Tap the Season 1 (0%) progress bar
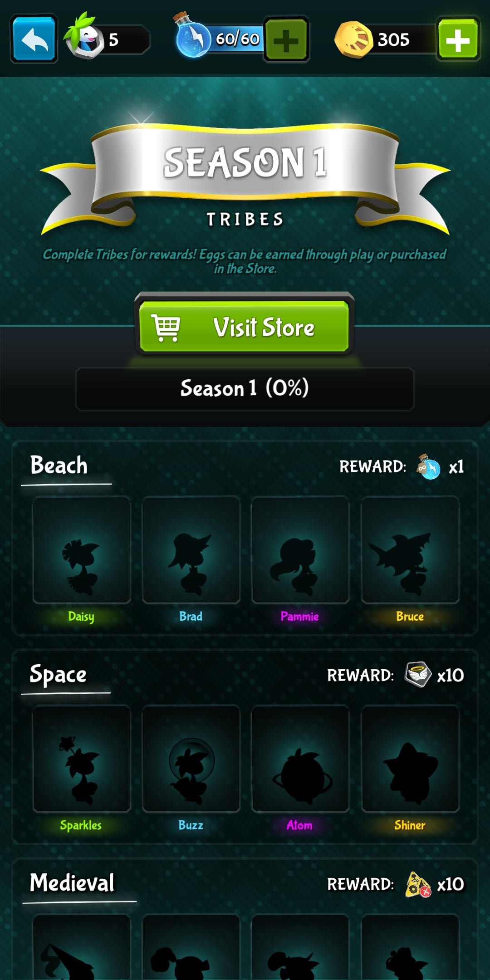Screen dimensions: 490x980 coord(245,389)
